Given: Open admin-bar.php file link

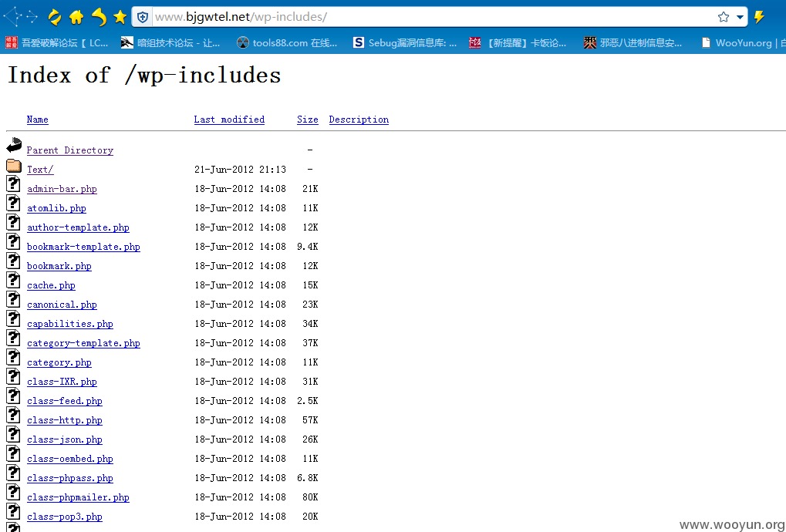Looking at the screenshot, I should (x=62, y=189).
